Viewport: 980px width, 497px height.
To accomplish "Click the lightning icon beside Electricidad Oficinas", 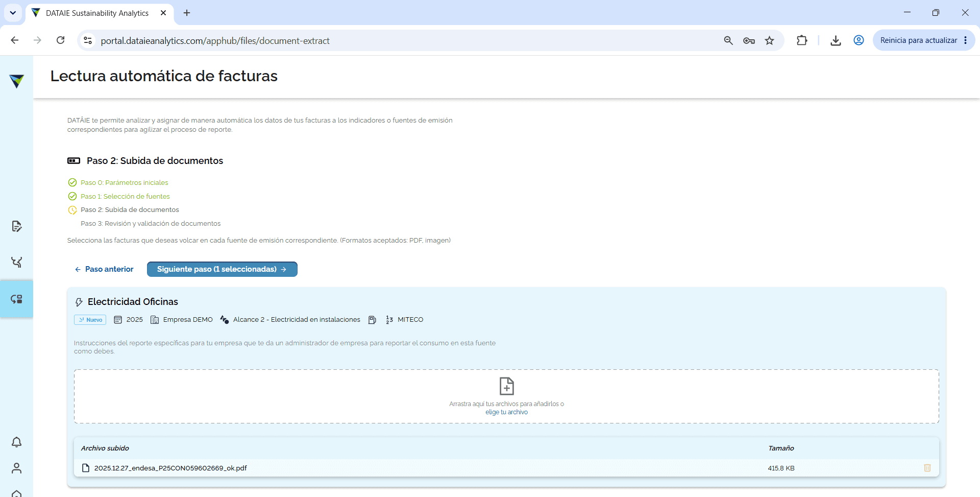I will [x=79, y=302].
